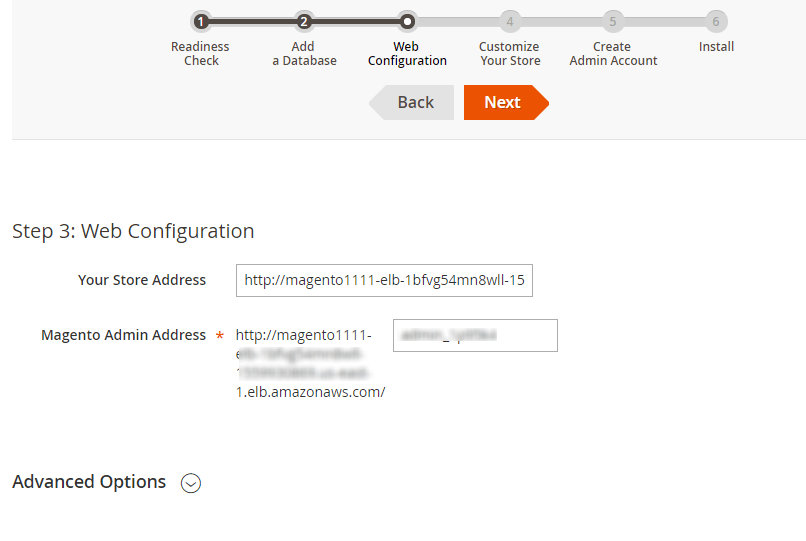Focus the Your Store Address input field
Viewport: 806px width, 541px height.
(x=385, y=281)
